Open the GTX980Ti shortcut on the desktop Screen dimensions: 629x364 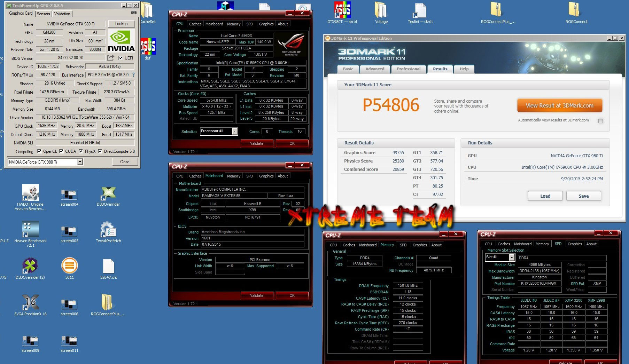342,11
